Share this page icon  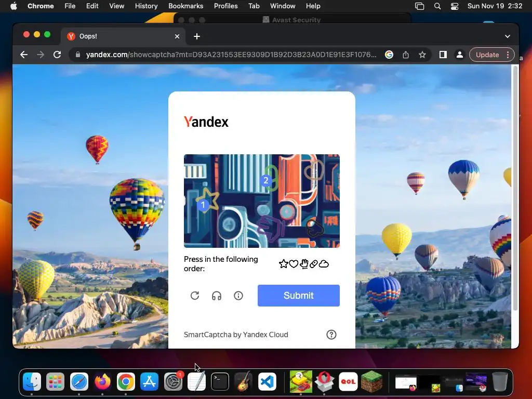tap(405, 55)
